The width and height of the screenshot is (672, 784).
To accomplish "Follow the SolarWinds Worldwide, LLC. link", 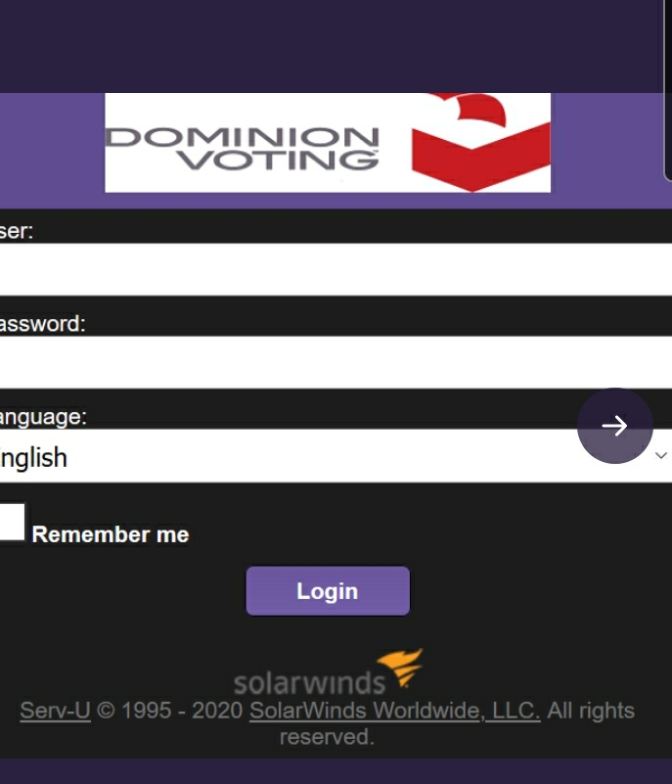I will tap(394, 711).
